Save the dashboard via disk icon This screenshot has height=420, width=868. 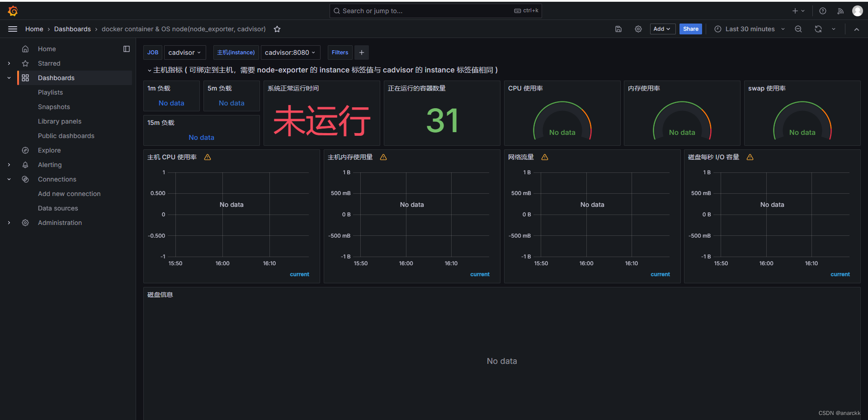click(x=618, y=29)
